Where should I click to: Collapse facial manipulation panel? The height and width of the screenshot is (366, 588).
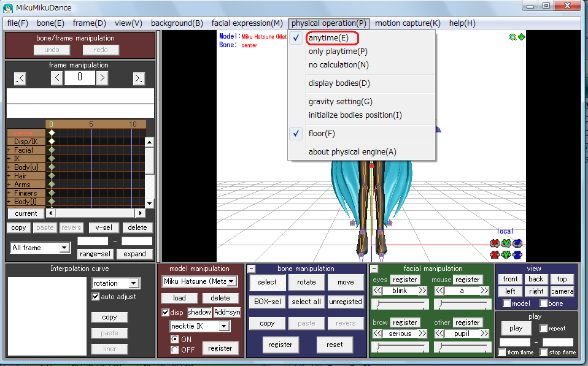(x=374, y=269)
